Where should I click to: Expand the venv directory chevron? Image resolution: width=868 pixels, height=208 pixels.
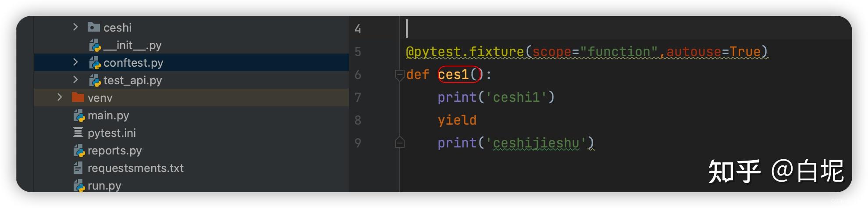pos(60,97)
